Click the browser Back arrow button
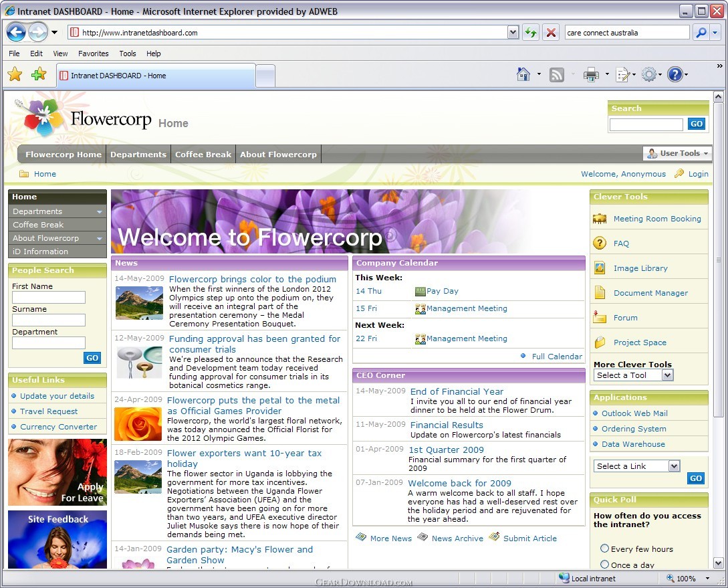Viewport: 728px width, 588px height. [x=16, y=33]
